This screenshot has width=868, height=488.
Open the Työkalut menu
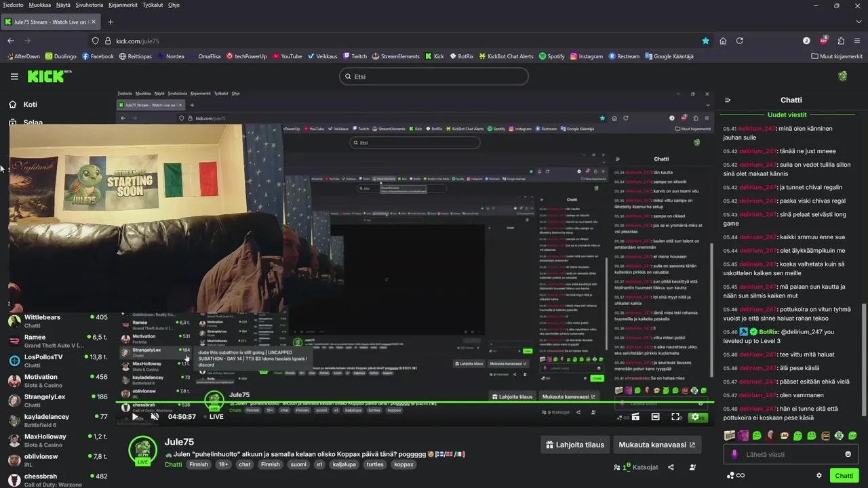pyautogui.click(x=153, y=5)
